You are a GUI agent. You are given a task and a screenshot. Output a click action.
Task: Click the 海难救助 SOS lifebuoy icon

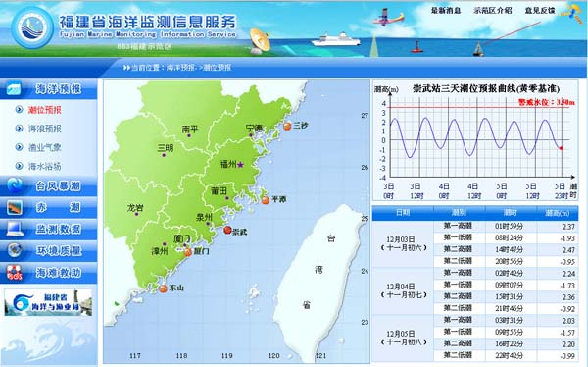coord(15,273)
